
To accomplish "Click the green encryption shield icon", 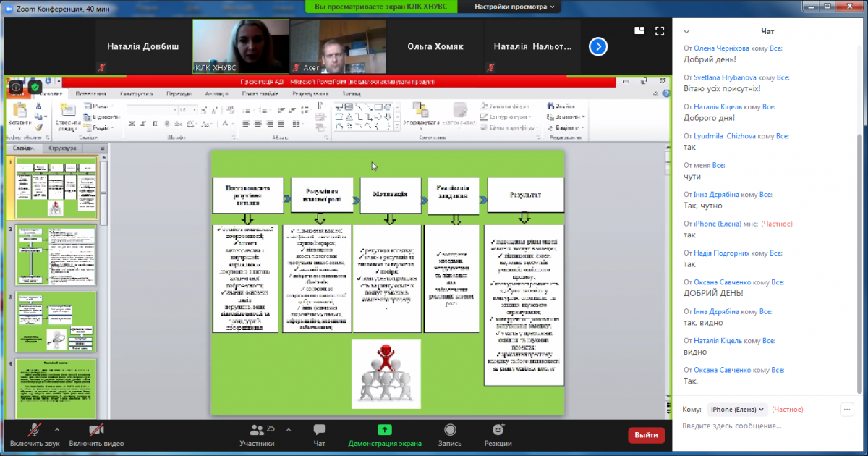I will tap(34, 87).
